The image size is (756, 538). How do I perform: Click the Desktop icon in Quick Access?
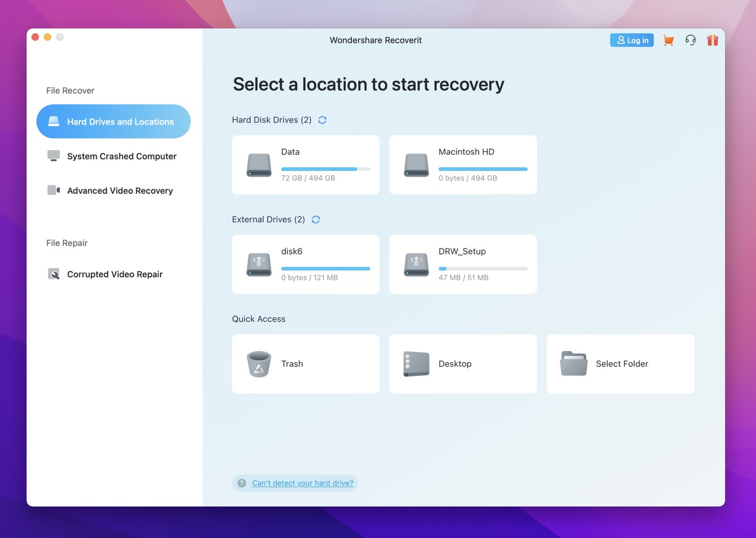[x=416, y=364]
